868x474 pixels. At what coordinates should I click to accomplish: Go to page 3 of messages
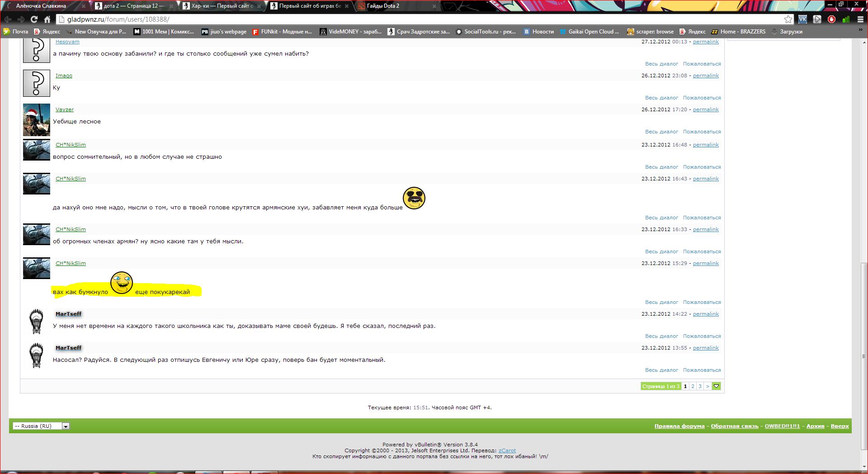[700, 386]
